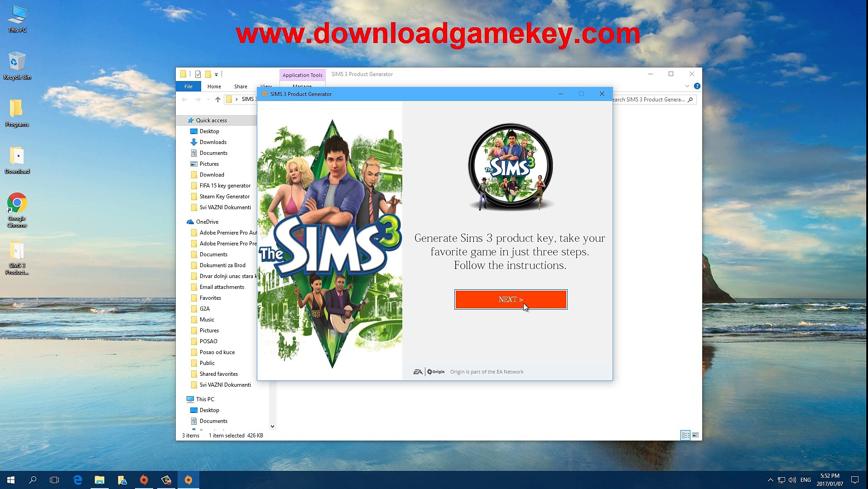Open the Email attachments folder
Image resolution: width=868 pixels, height=489 pixels.
tap(222, 287)
